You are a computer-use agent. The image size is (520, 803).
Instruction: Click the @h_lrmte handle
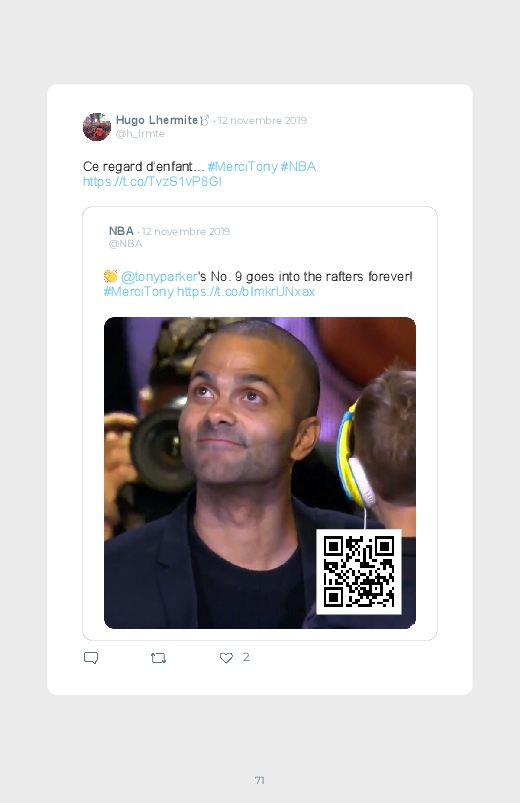point(140,134)
